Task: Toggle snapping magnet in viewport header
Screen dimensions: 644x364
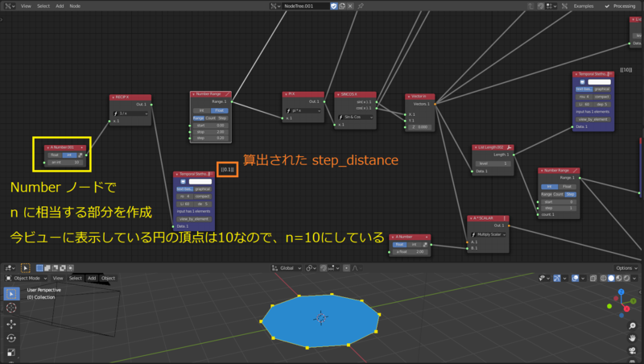Action: [324, 268]
